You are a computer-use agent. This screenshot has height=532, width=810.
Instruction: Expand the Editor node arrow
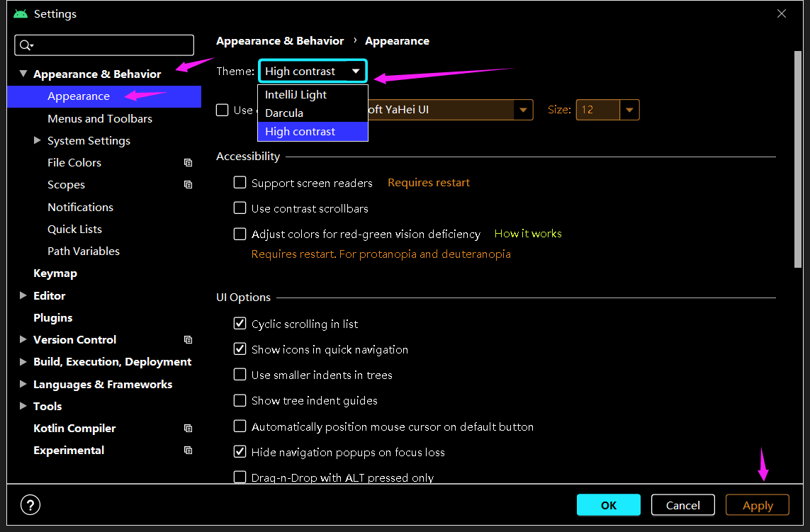[x=23, y=295]
